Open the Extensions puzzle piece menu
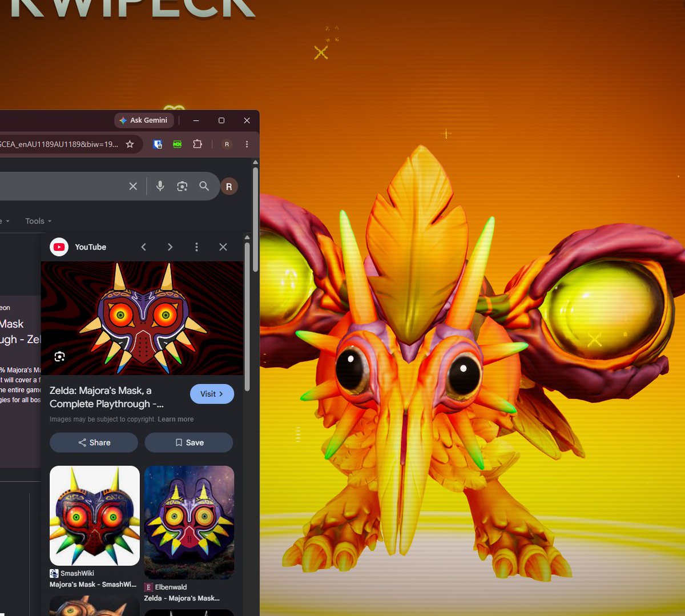 (x=198, y=144)
